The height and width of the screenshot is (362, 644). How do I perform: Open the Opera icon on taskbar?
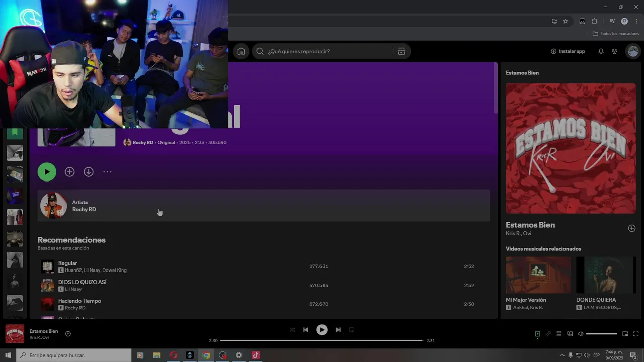(x=173, y=355)
